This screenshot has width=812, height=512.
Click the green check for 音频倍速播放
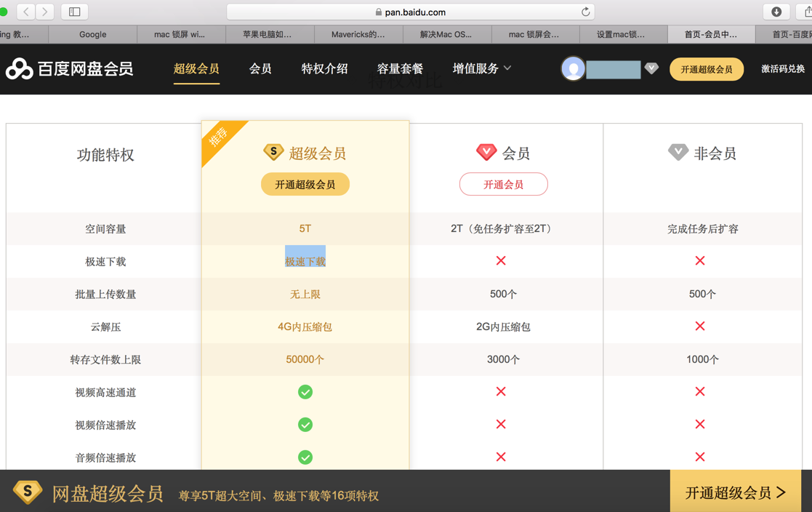305,457
